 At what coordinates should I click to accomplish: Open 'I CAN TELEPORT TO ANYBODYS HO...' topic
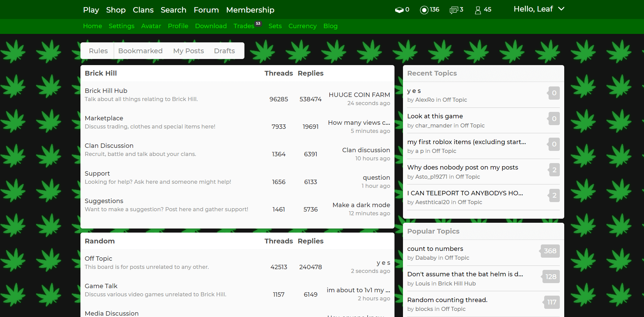(x=465, y=193)
